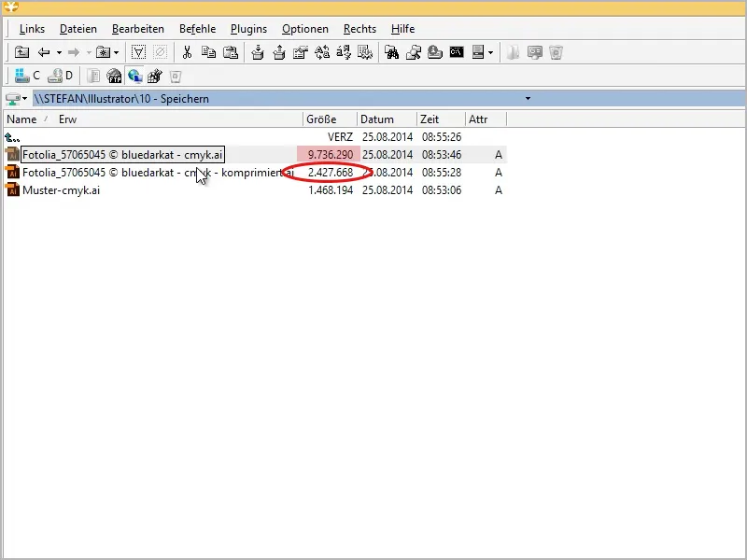Image resolution: width=747 pixels, height=560 pixels.
Task: Open the command prompt icon
Action: [x=457, y=52]
